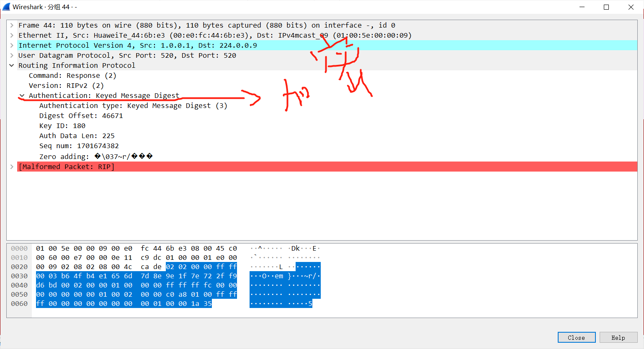Select the Ethernet II source/destination line
This screenshot has height=349, width=644.
click(x=215, y=36)
